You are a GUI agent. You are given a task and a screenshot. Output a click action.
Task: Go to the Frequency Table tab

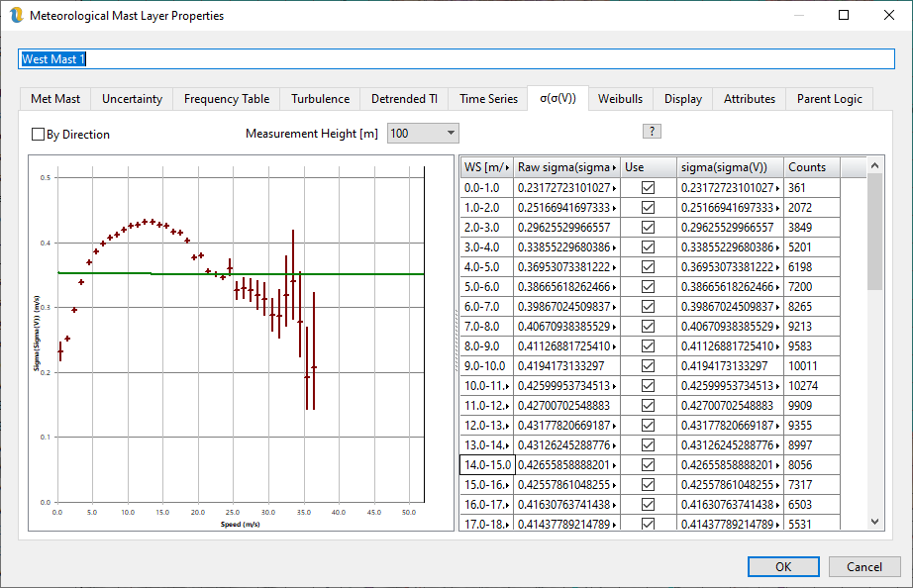(x=227, y=99)
